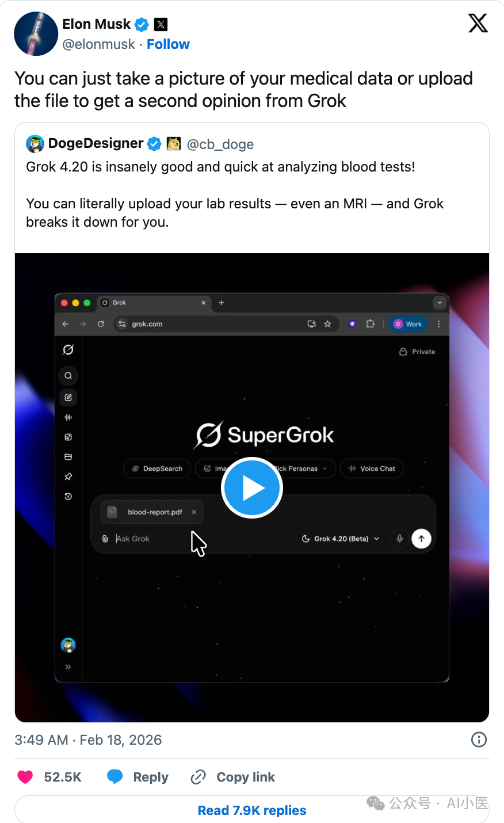The image size is (504, 823).
Task: Click the Ask Grok input field
Action: click(201, 539)
